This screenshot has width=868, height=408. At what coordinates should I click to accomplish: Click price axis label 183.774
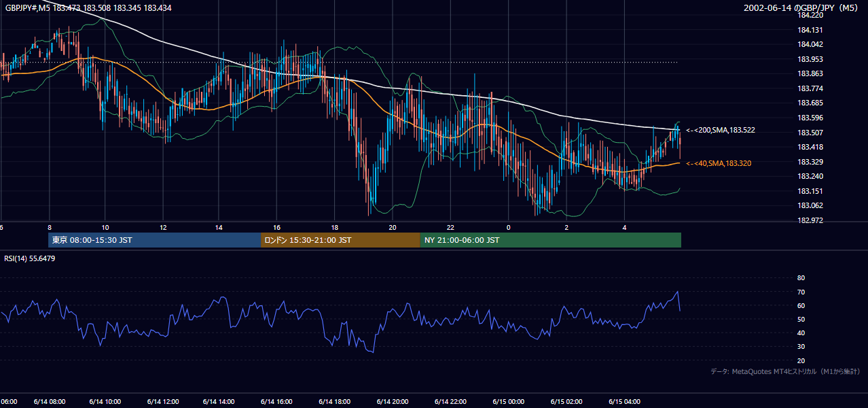point(810,88)
